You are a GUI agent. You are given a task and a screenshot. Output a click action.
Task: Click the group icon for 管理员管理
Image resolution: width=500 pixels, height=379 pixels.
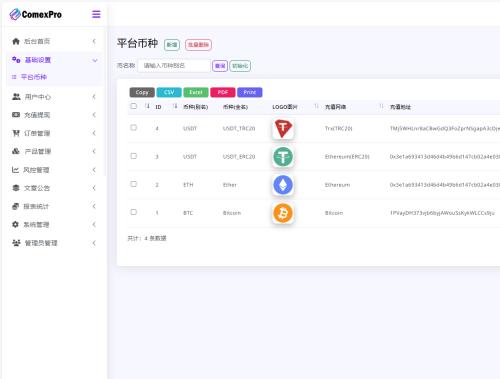point(16,243)
